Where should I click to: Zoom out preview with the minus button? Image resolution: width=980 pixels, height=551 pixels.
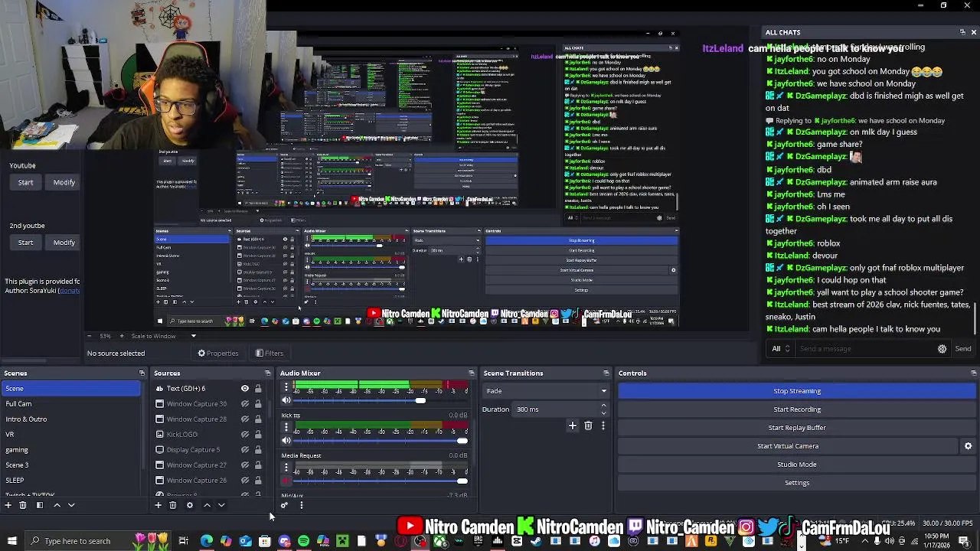click(89, 336)
